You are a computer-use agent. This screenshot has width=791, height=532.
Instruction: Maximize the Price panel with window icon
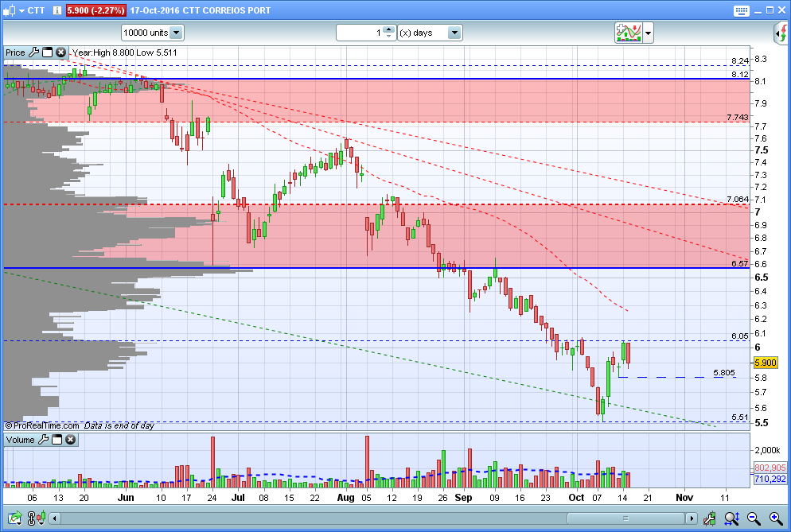[48, 52]
